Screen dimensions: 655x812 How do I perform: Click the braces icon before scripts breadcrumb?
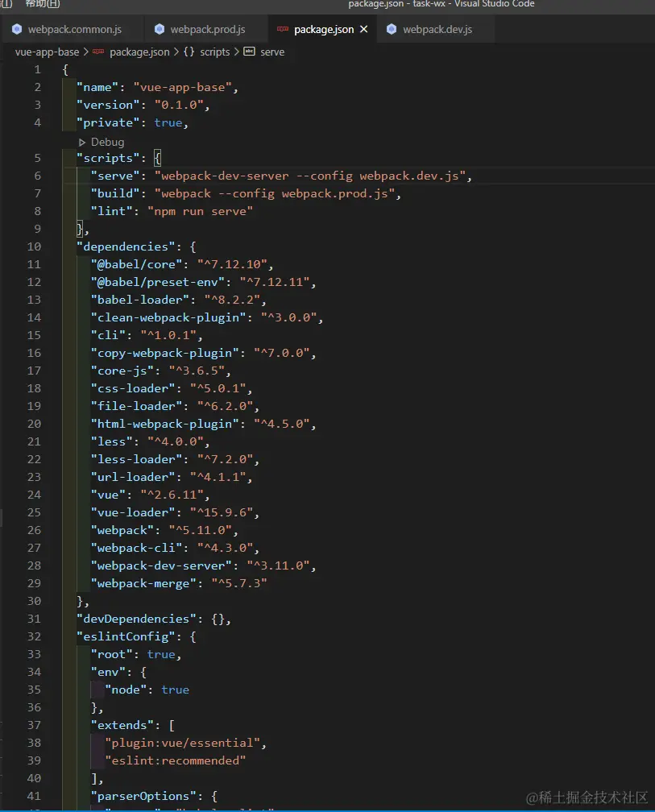pyautogui.click(x=189, y=52)
